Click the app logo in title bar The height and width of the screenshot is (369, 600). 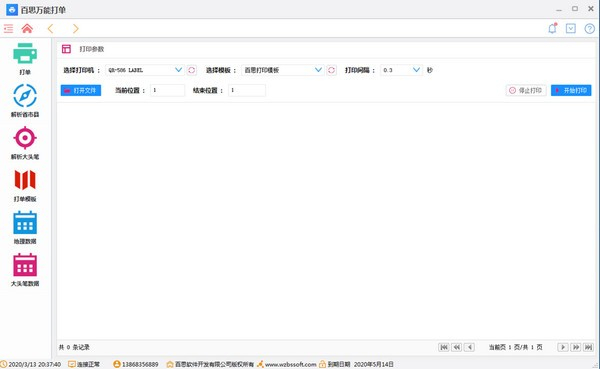[12, 10]
